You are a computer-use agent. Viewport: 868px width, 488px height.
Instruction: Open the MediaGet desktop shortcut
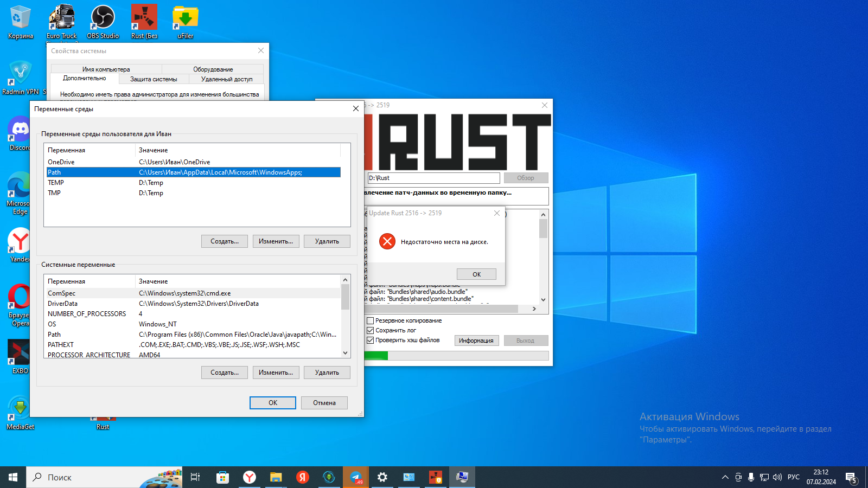click(21, 413)
